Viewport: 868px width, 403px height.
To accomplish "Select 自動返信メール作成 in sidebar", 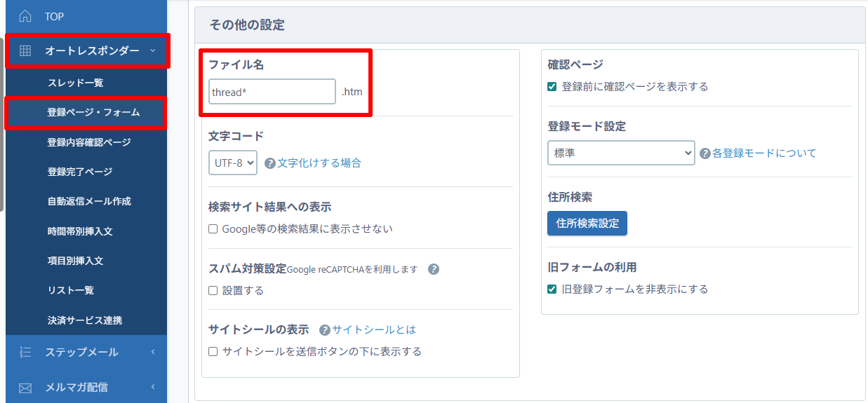I will (89, 201).
